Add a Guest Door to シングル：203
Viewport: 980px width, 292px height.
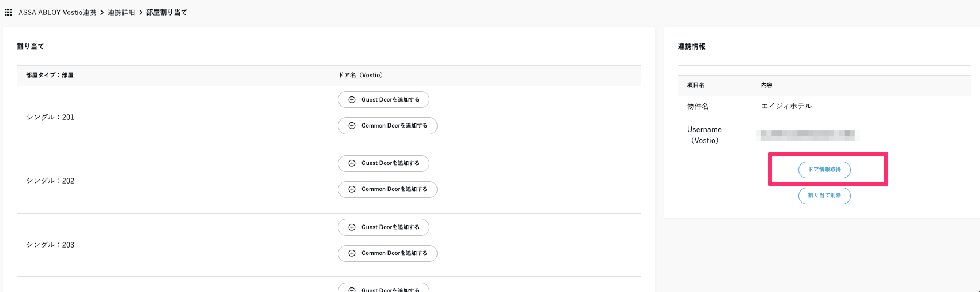(x=383, y=227)
